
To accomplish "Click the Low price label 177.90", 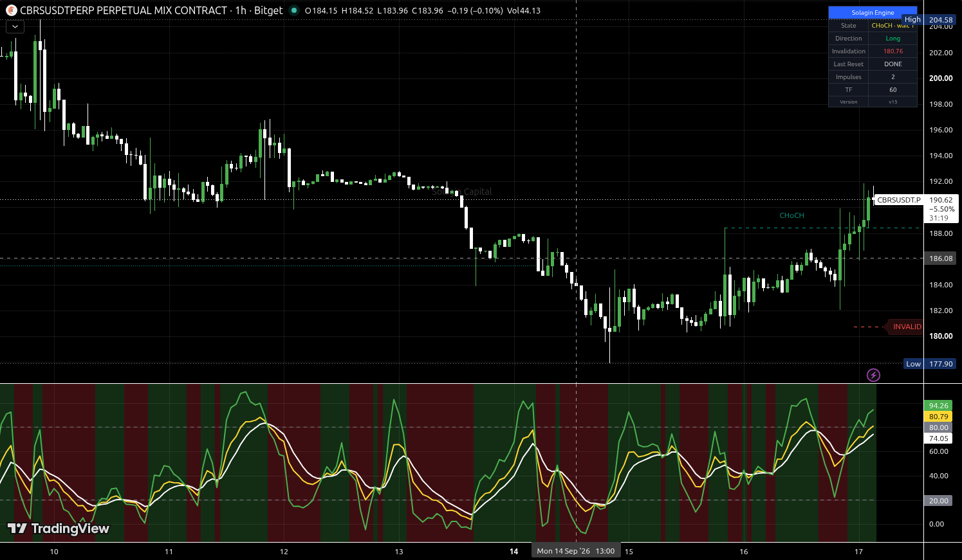I will coord(931,364).
